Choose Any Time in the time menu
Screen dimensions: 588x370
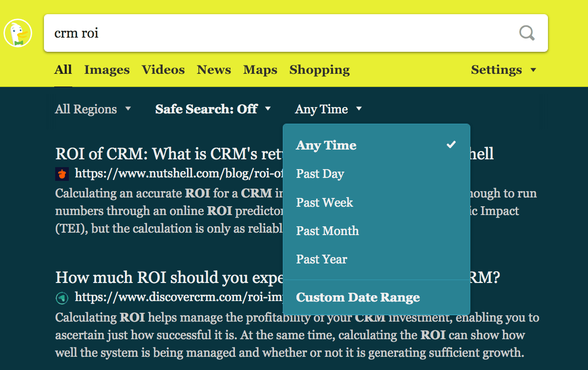point(376,145)
